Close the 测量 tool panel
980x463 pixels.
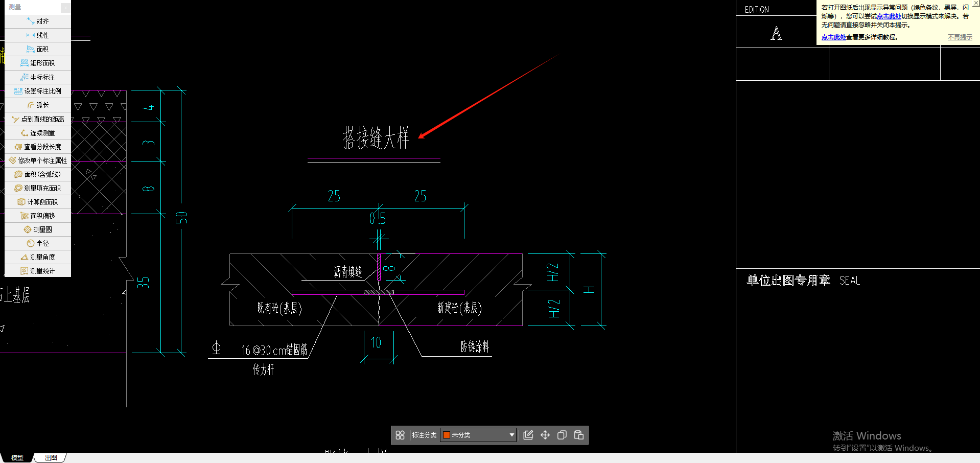(x=65, y=7)
